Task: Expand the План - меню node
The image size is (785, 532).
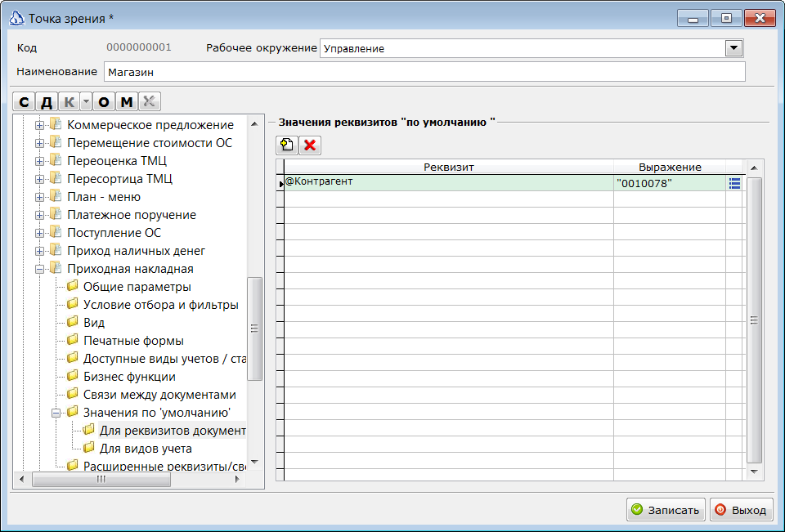Action: click(39, 197)
